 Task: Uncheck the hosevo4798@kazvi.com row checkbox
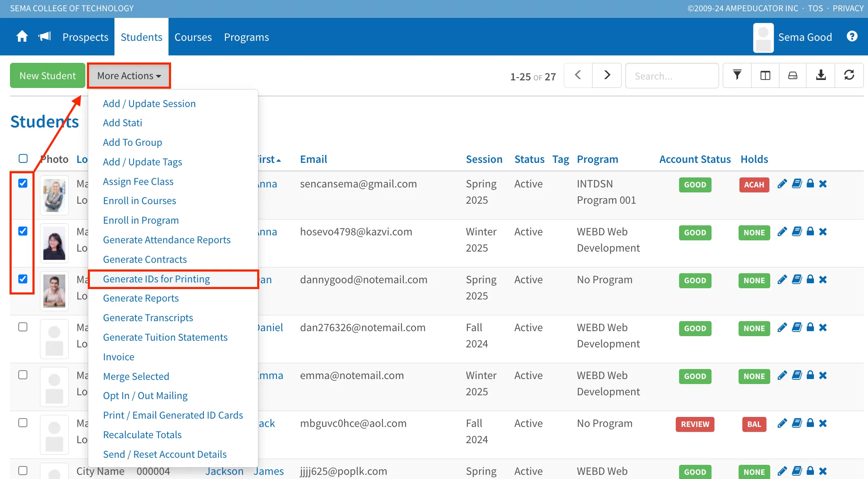(23, 231)
